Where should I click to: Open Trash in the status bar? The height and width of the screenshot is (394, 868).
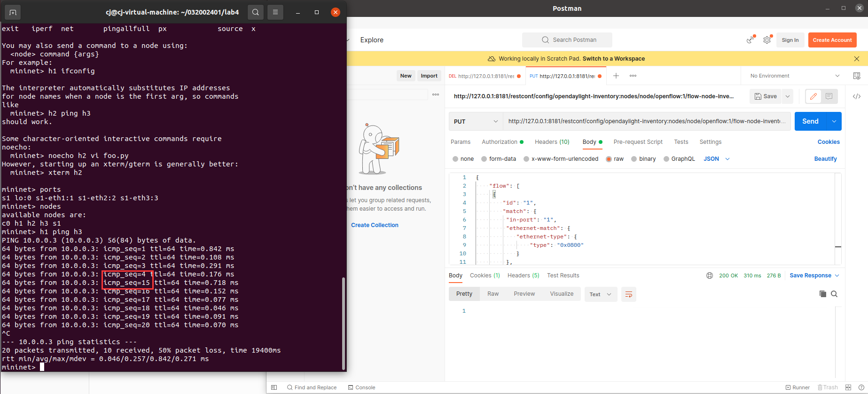[x=828, y=387]
